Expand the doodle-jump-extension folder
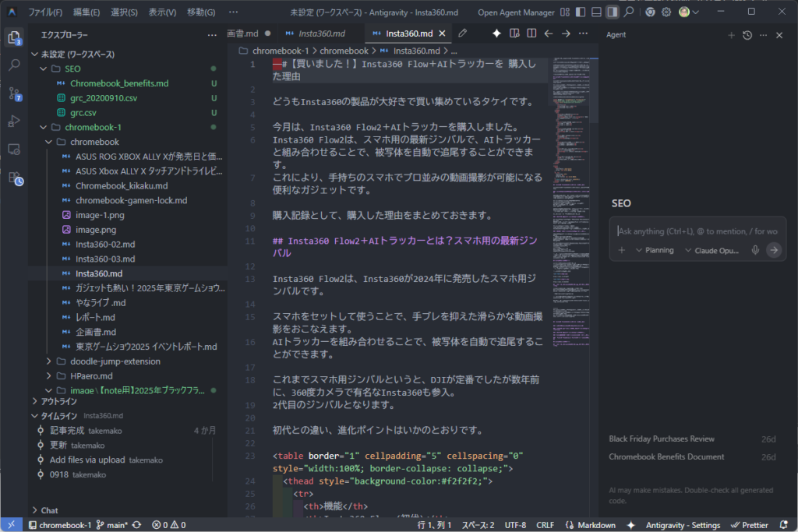This screenshot has height=532, width=798. [x=115, y=361]
